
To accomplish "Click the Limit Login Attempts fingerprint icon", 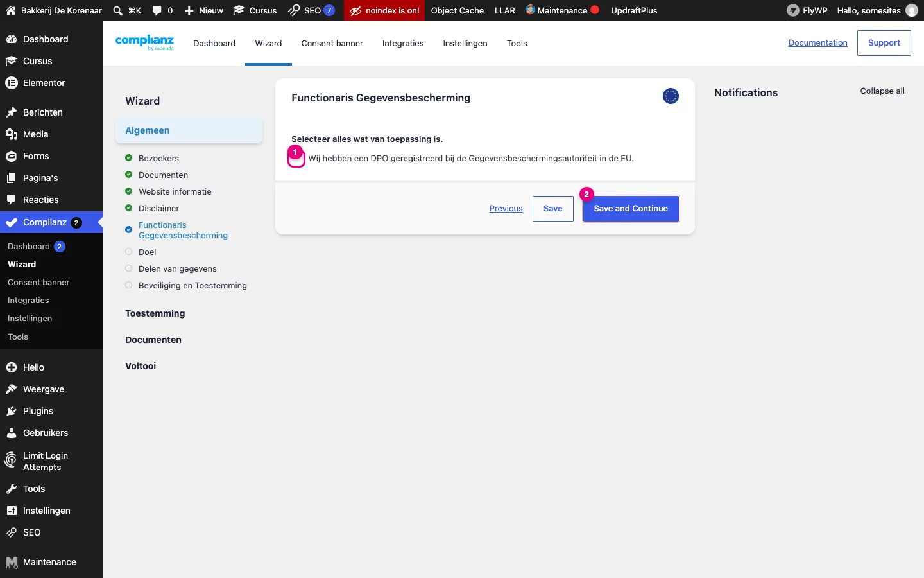I will (x=11, y=459).
